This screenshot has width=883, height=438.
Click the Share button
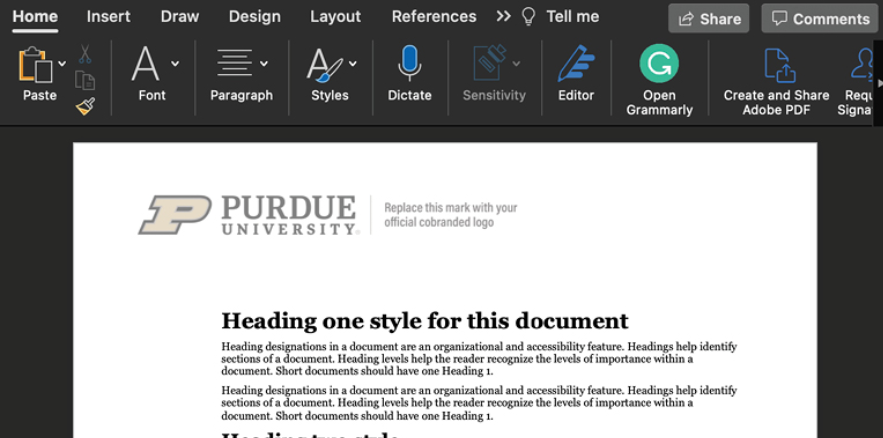click(x=708, y=19)
